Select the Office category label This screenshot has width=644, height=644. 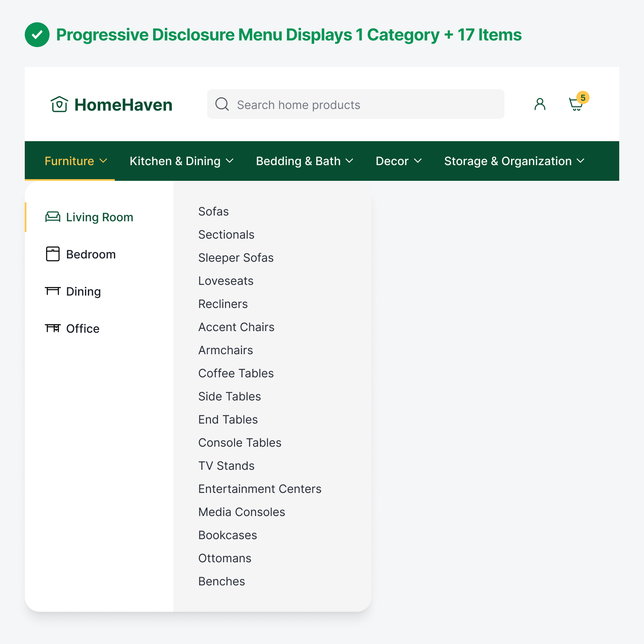point(83,329)
